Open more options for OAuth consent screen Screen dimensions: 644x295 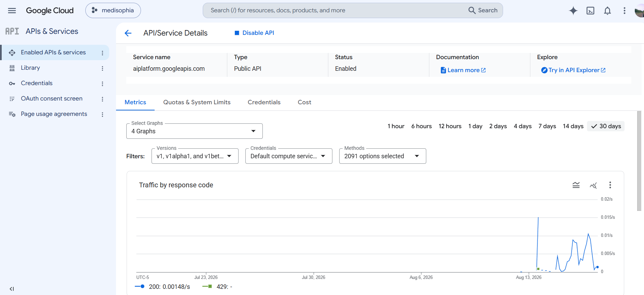point(102,99)
